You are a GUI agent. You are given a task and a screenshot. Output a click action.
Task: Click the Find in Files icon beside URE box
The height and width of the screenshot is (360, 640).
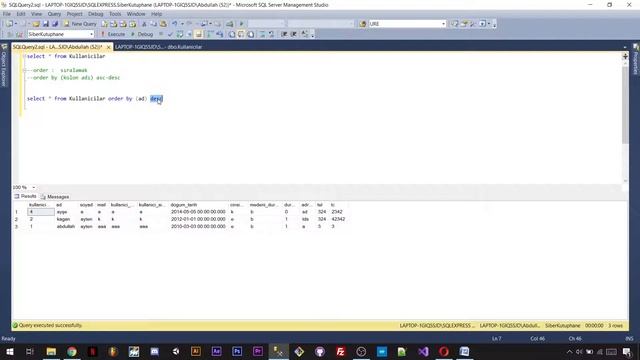point(363,24)
